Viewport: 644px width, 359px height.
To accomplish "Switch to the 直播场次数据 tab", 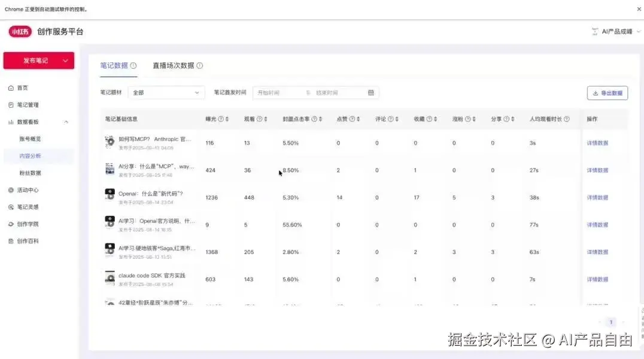I will (x=173, y=66).
